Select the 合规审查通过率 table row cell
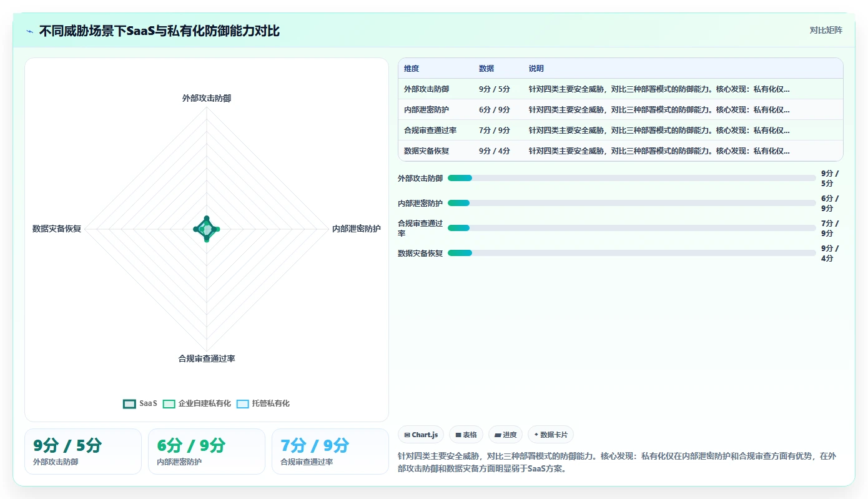This screenshot has height=499, width=868. (430, 130)
